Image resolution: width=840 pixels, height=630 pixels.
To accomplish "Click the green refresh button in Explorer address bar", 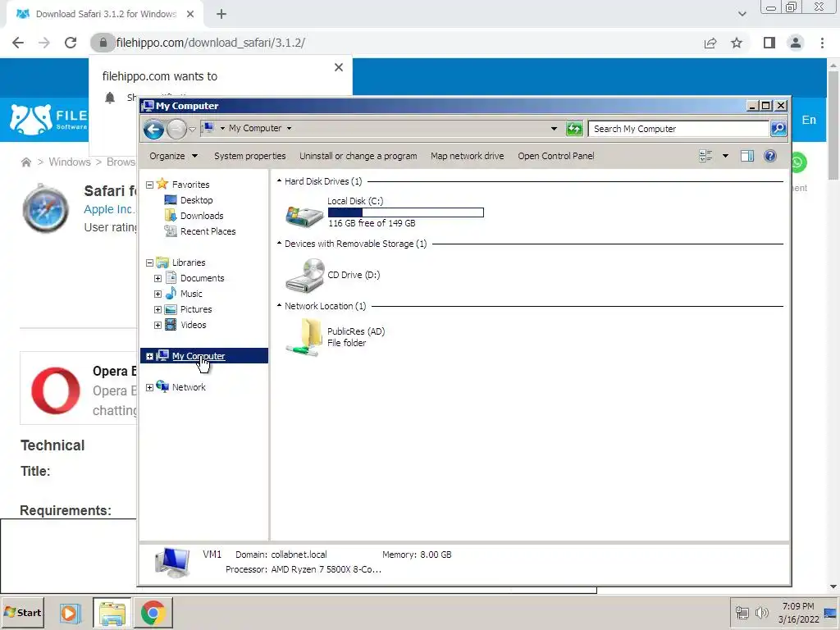I will coord(574,129).
